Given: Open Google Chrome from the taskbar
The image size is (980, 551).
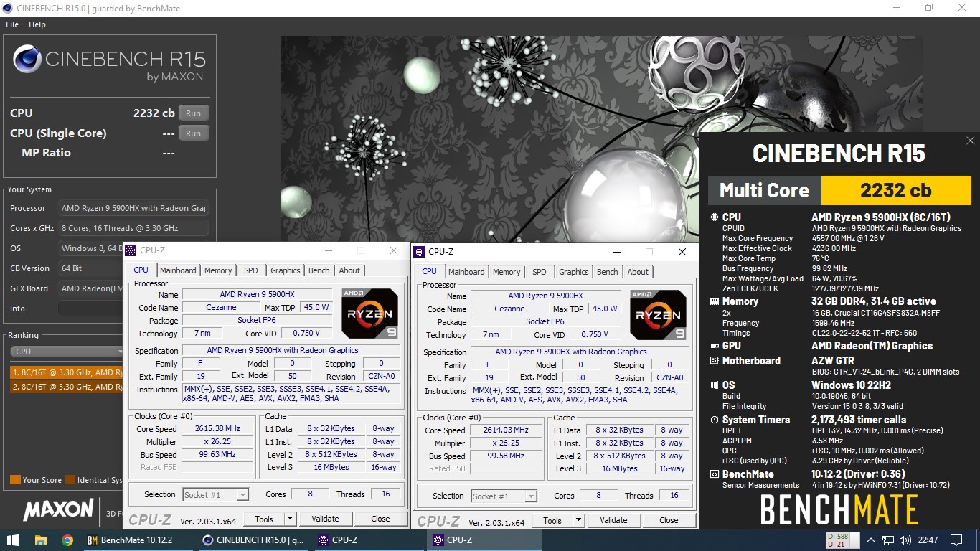Looking at the screenshot, I should [67, 540].
